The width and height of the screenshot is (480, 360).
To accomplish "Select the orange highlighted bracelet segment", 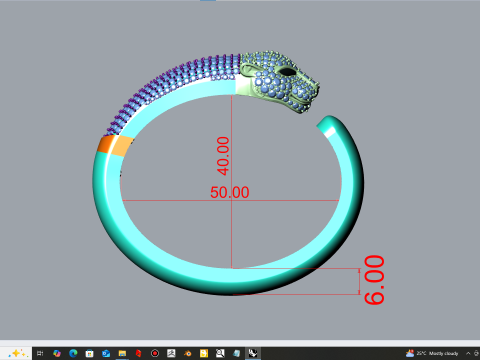I will click(x=115, y=146).
